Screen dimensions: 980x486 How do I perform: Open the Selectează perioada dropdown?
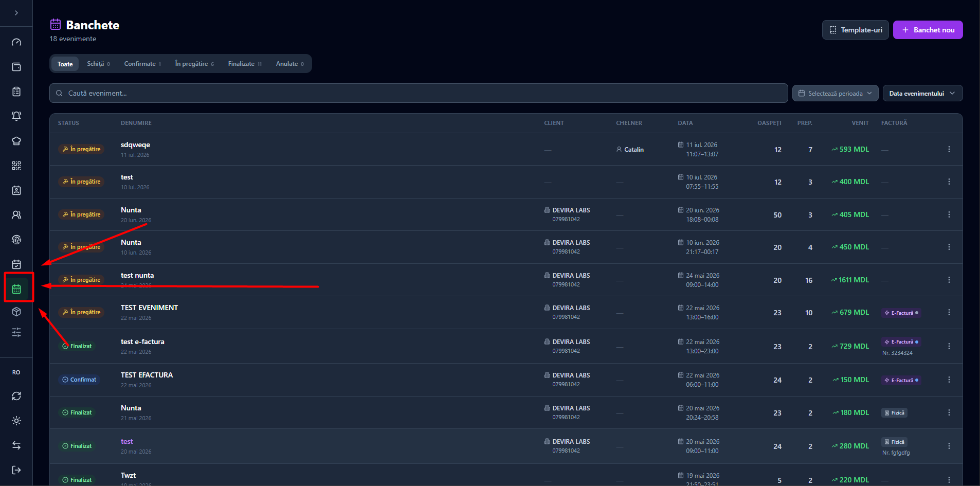tap(835, 93)
